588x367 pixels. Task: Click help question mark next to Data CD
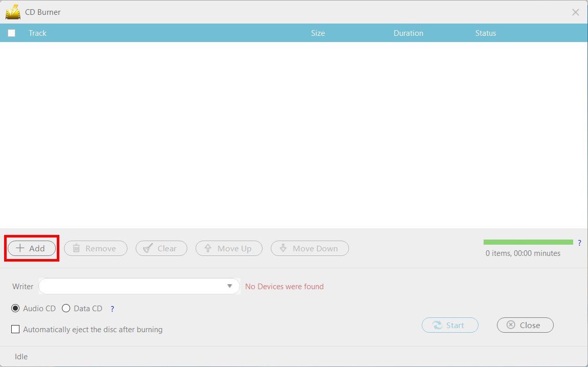click(112, 309)
